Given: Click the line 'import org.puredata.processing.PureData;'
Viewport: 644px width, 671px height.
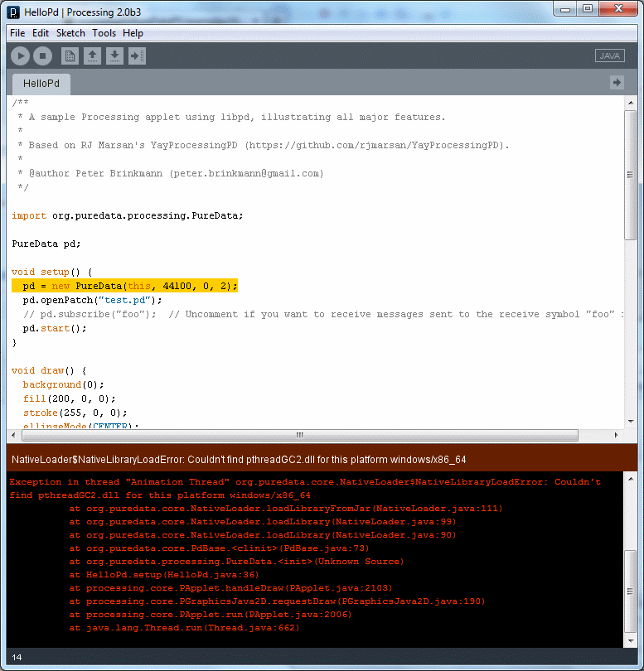Looking at the screenshot, I should click(x=127, y=215).
